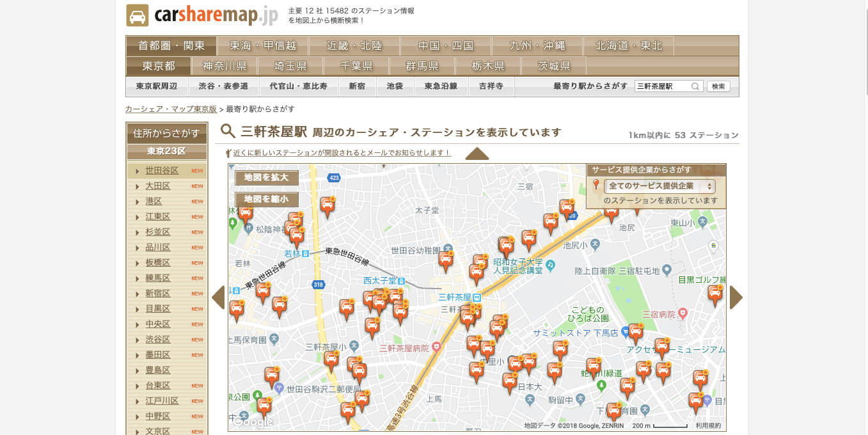Click the 西太子堂 station icon
Image resolution: width=868 pixels, height=435 pixels.
click(401, 280)
